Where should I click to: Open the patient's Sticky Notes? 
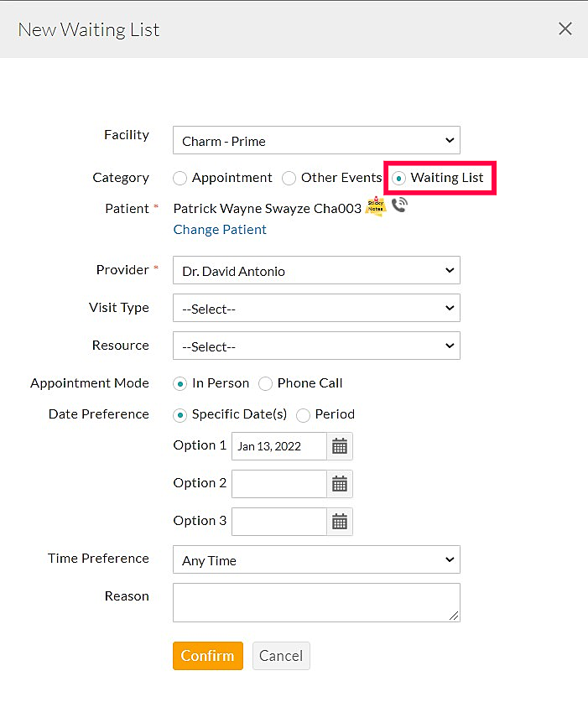(x=374, y=206)
